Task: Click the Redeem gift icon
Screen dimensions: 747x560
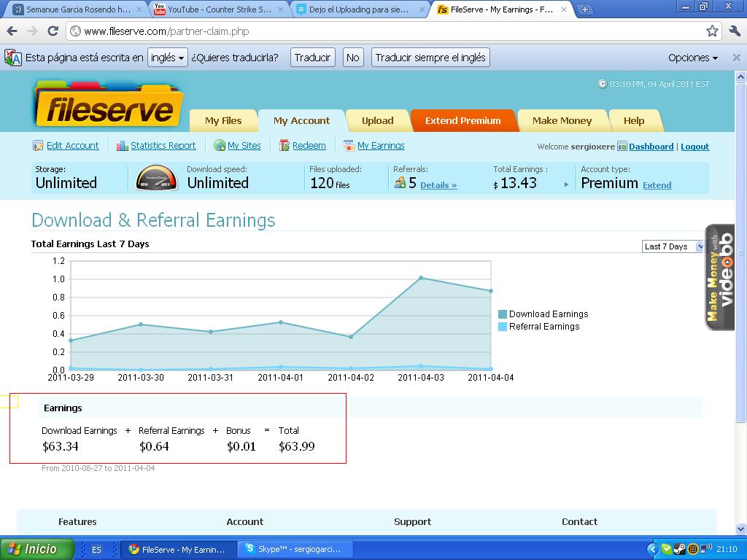Action: pyautogui.click(x=285, y=146)
